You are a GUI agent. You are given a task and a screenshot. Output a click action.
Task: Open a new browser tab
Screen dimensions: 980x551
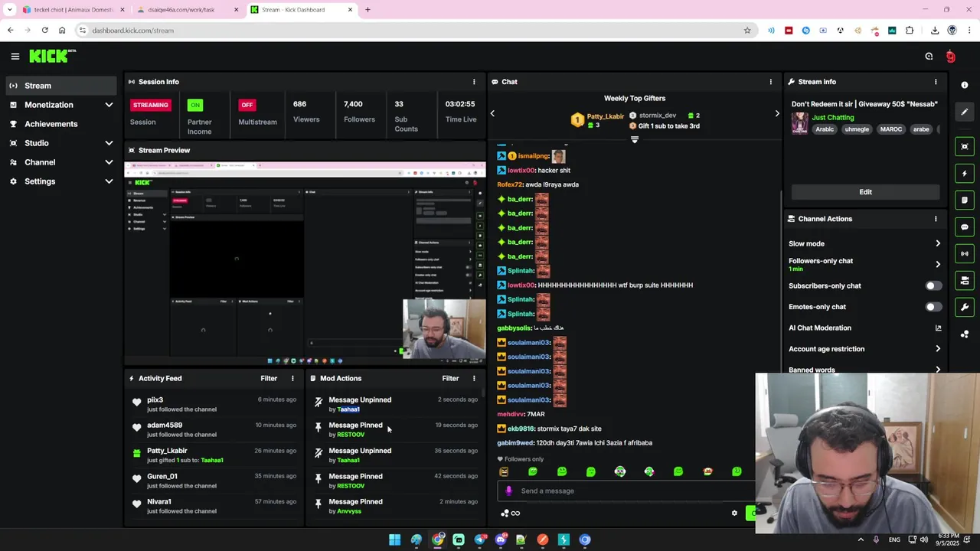367,10
